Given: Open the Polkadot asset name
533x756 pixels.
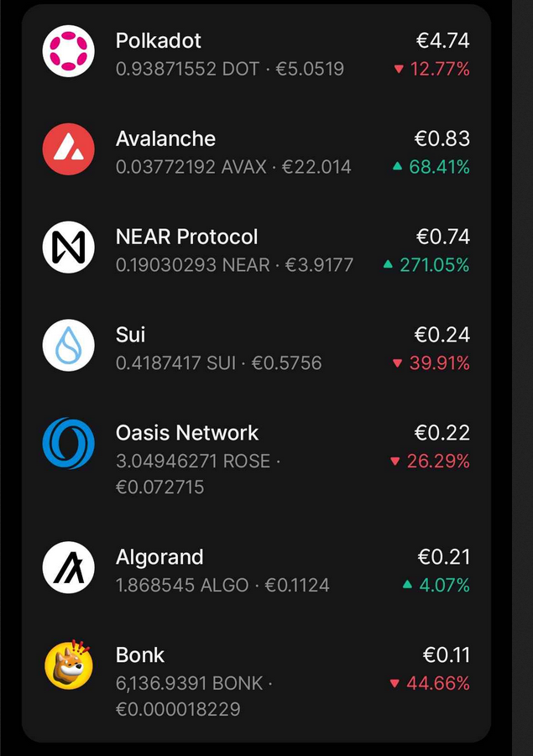Looking at the screenshot, I should coord(158,41).
